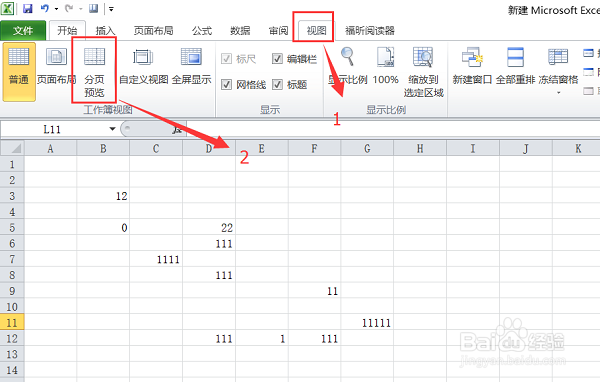Select cell containing 12 in column B
The image size is (600, 382).
103,196
